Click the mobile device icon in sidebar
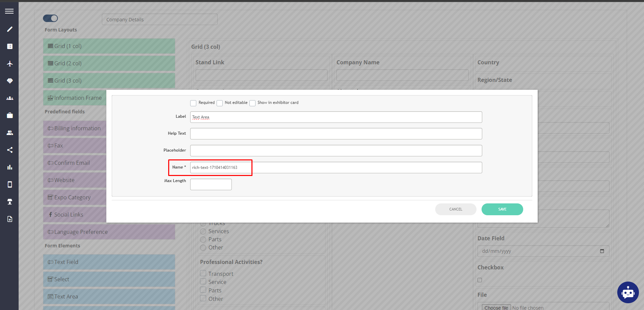The image size is (644, 310). (9, 184)
